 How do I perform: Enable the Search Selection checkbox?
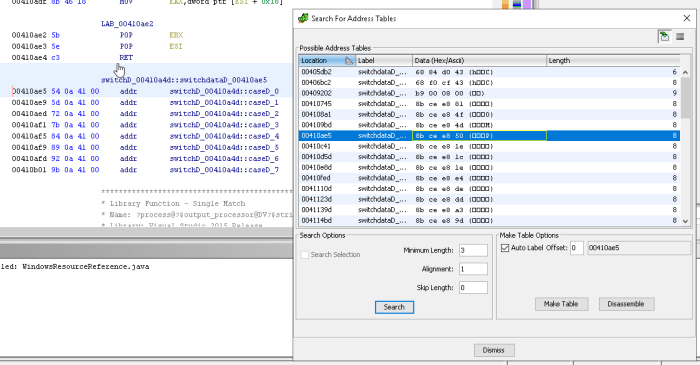click(x=305, y=254)
